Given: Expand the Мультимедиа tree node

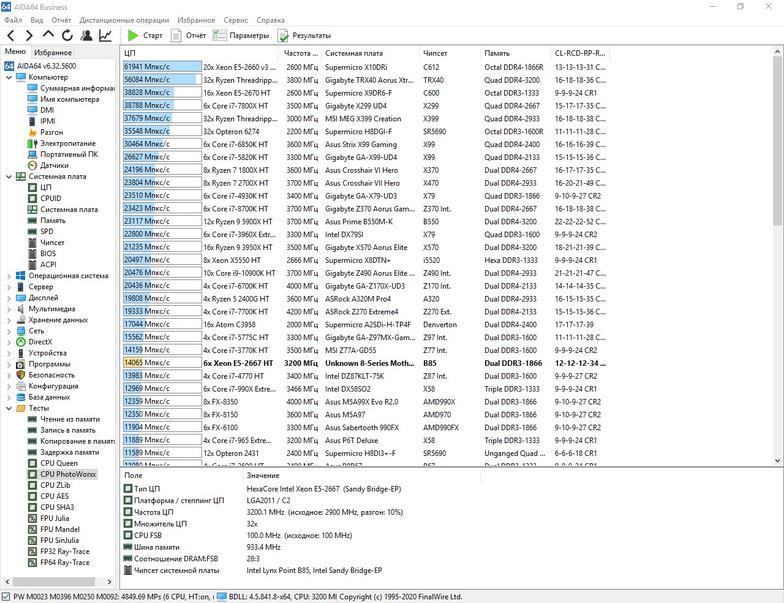Looking at the screenshot, I should pos(8,309).
